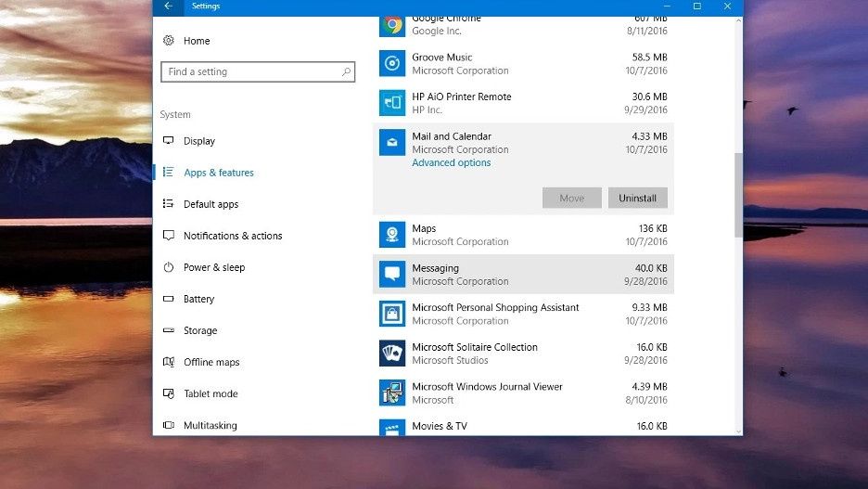
Task: Click the Windows Journal Viewer icon
Action: coord(392,392)
